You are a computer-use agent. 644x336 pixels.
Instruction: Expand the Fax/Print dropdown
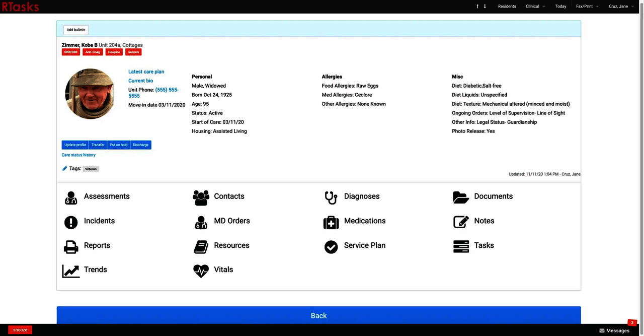click(584, 6)
